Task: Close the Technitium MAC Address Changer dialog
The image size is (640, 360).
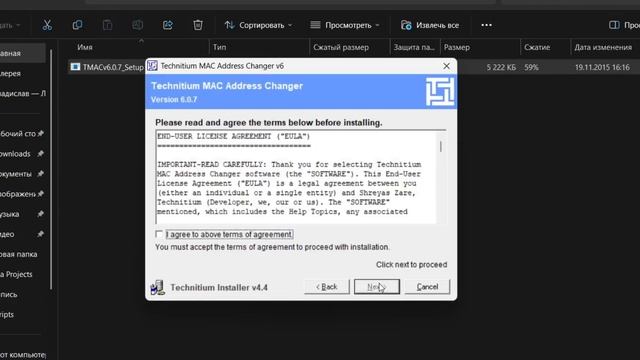Action: point(447,66)
